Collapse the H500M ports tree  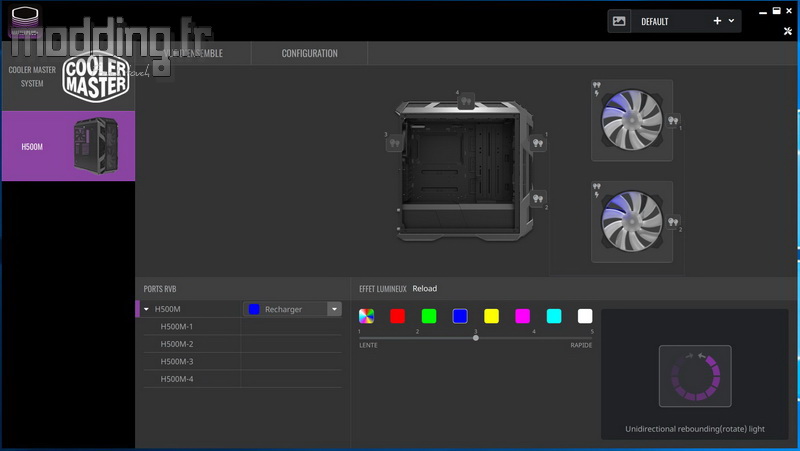pos(146,309)
